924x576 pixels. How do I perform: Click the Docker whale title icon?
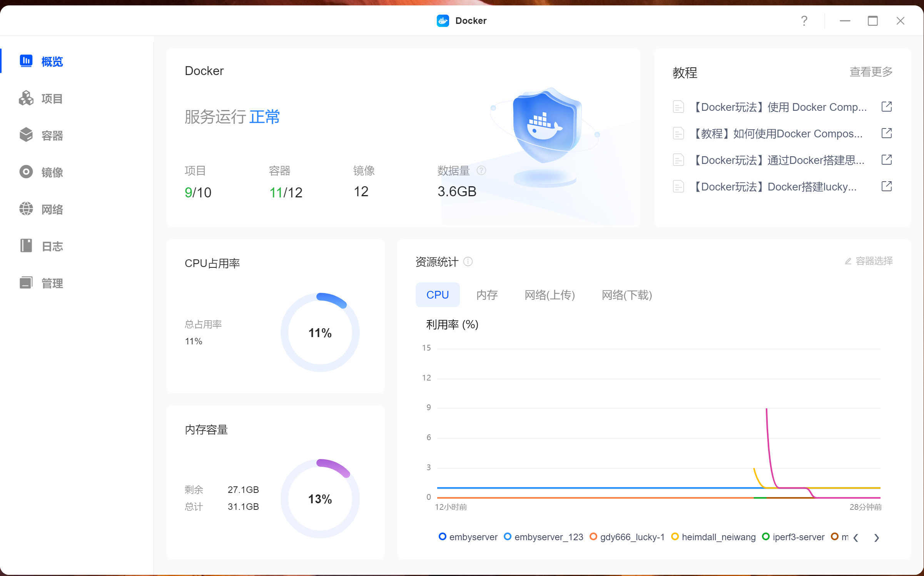pyautogui.click(x=443, y=20)
